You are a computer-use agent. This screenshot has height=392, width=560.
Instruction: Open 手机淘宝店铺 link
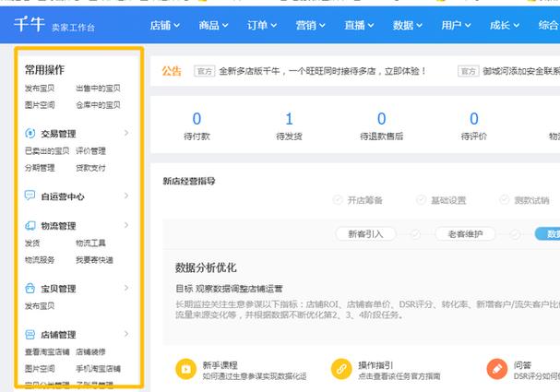point(98,368)
